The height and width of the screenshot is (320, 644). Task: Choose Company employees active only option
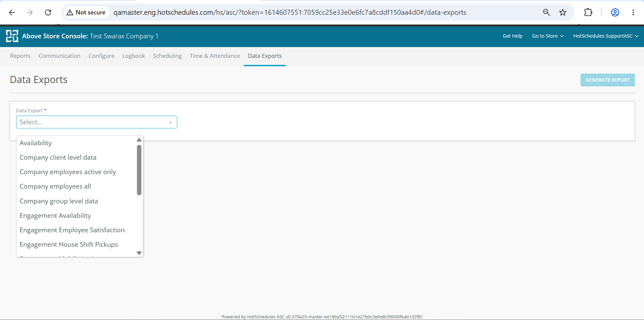(x=68, y=172)
